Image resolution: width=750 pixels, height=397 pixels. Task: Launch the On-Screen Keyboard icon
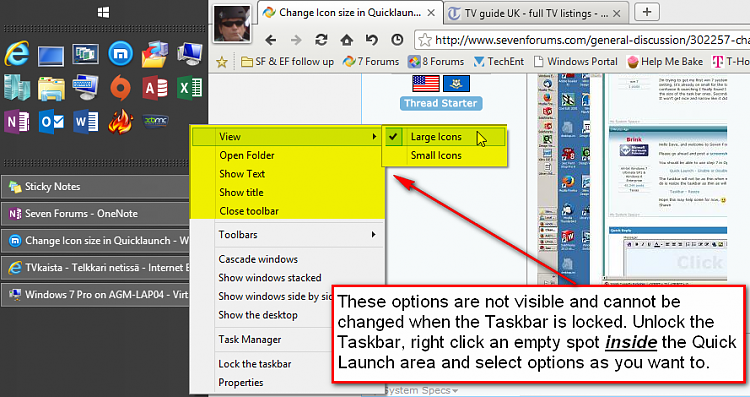point(86,88)
